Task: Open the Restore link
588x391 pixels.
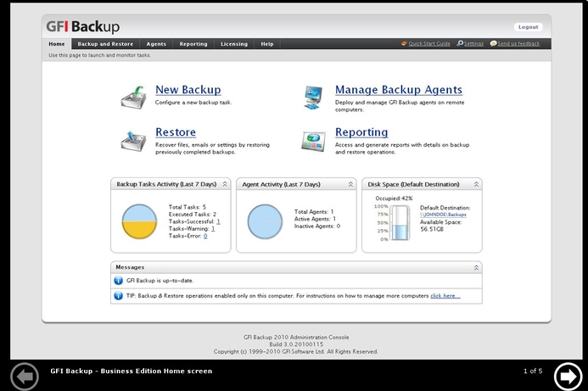Action: click(x=176, y=132)
